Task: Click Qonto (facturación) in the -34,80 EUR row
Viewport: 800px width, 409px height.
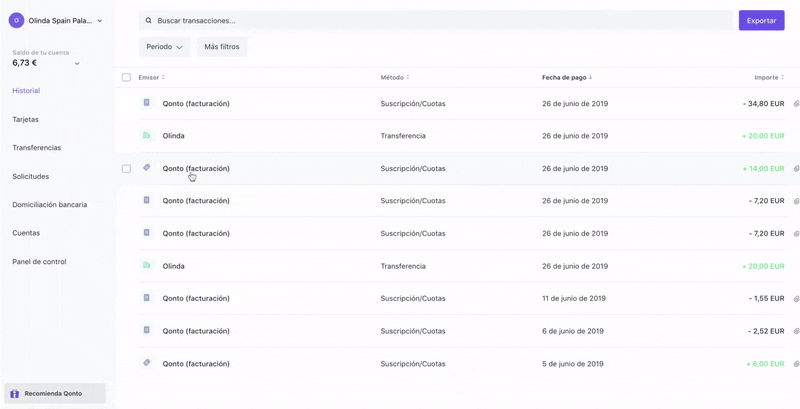Action: tap(196, 104)
